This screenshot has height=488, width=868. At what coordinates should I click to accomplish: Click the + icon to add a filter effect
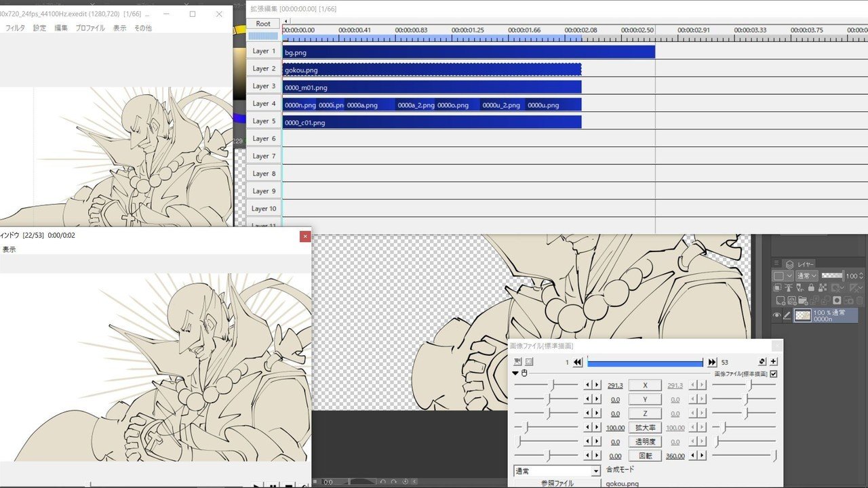click(774, 361)
